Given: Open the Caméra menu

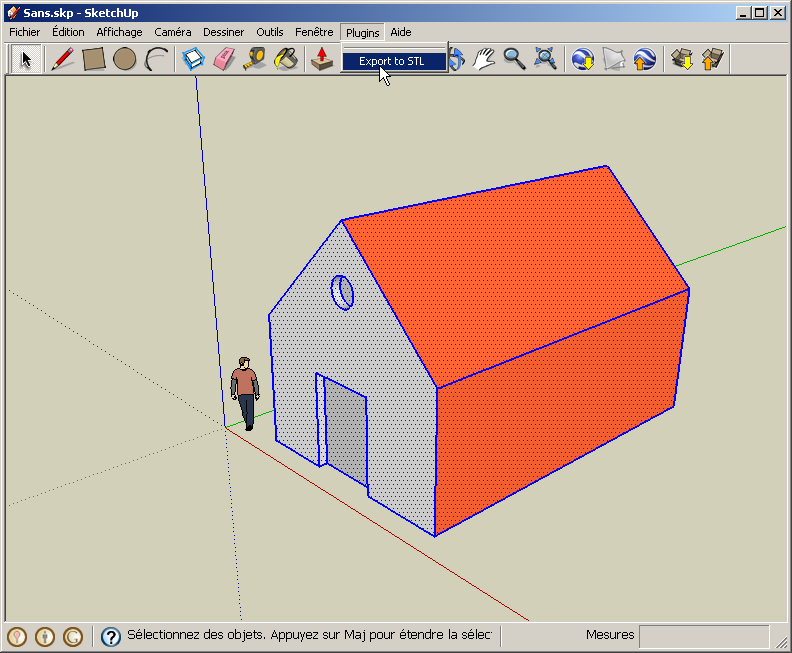Looking at the screenshot, I should point(173,32).
